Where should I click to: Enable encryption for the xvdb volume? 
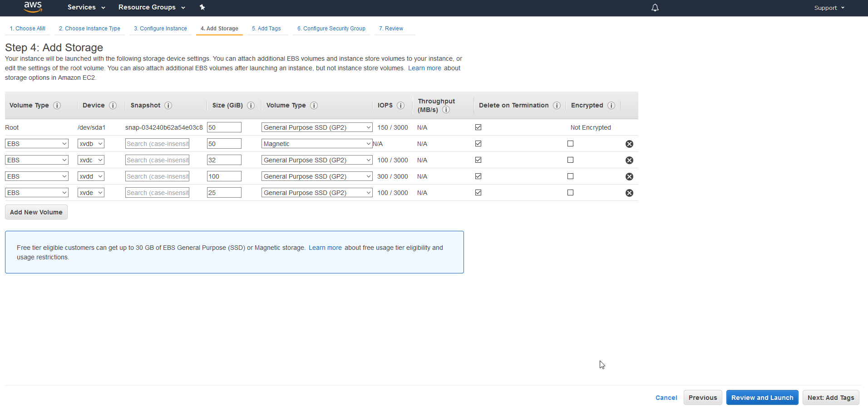click(x=570, y=144)
